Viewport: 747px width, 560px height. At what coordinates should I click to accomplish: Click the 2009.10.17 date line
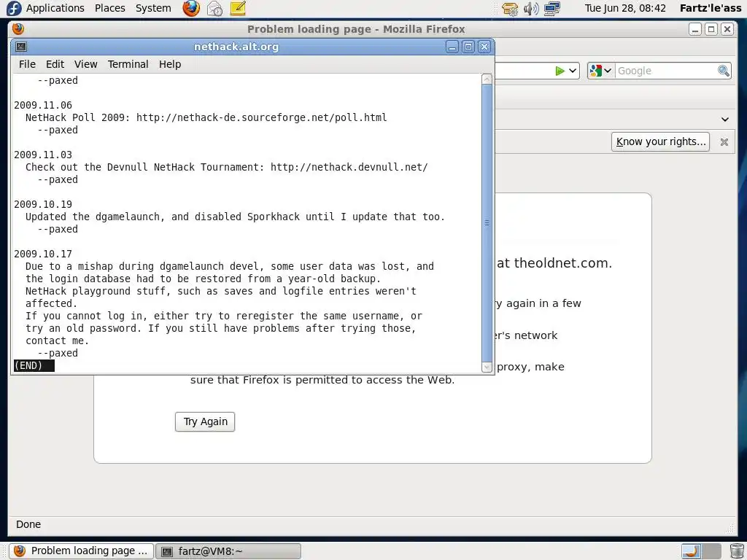[43, 254]
